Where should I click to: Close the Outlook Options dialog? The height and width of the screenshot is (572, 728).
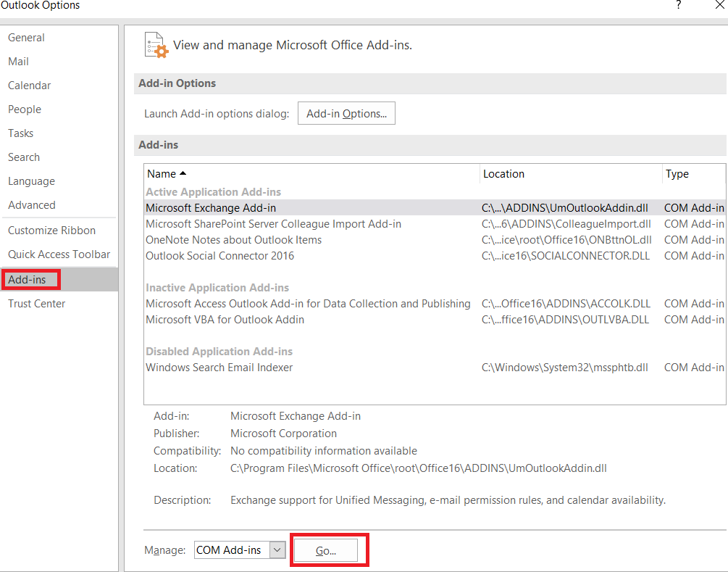pos(720,5)
